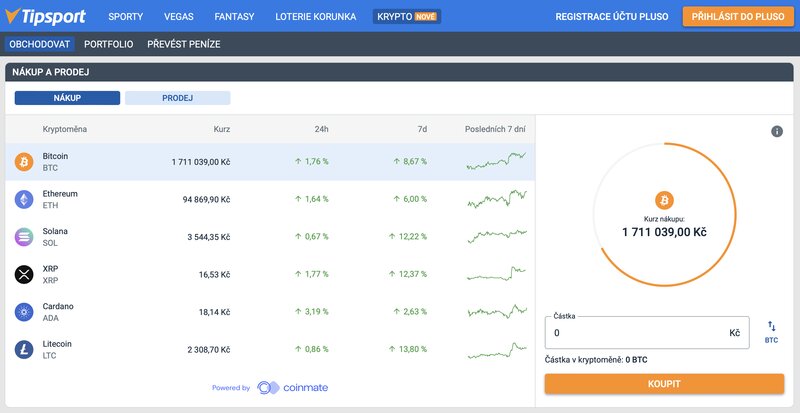Select the Solana SOL name
Image resolution: width=800 pixels, height=413 pixels.
(x=55, y=237)
